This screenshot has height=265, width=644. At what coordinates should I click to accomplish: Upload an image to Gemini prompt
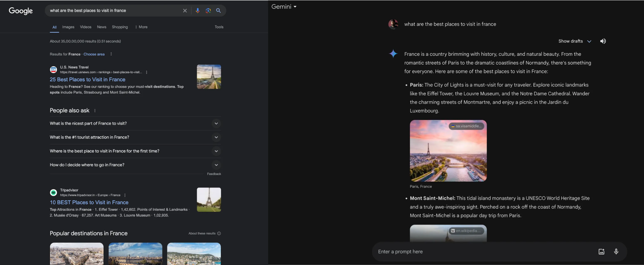[x=601, y=251]
